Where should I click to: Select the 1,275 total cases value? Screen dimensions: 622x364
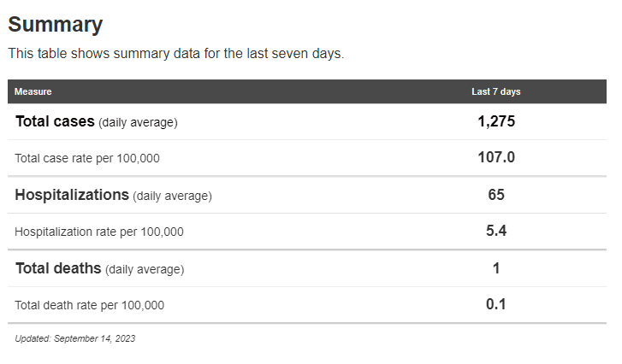coord(496,121)
